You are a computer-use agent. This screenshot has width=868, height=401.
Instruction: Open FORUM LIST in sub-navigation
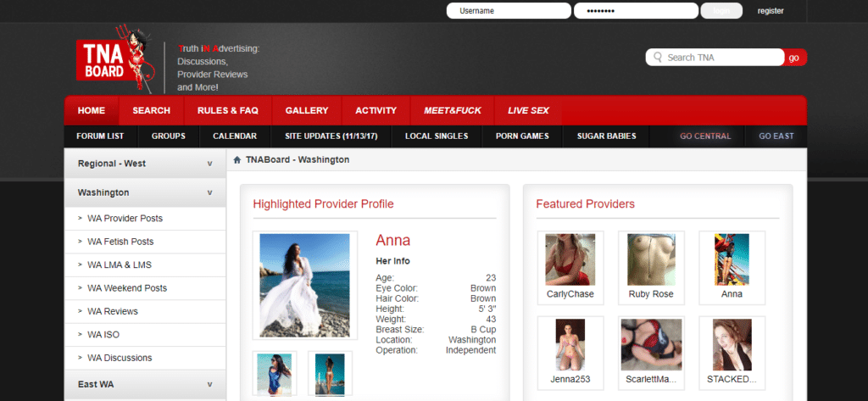pos(100,136)
